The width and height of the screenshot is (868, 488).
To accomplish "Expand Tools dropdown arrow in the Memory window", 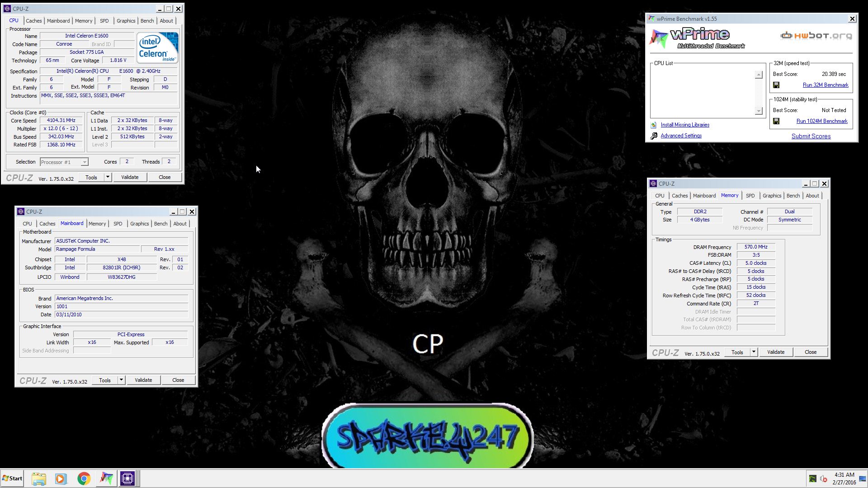I will tap(754, 352).
